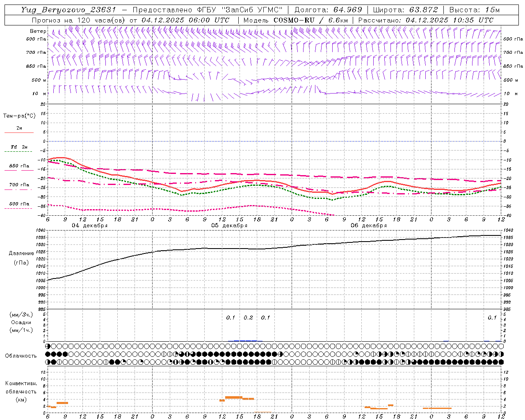The image size is (525, 420).
Task: Select the 700 гПа entry in temperature legend
Action: 19,185
